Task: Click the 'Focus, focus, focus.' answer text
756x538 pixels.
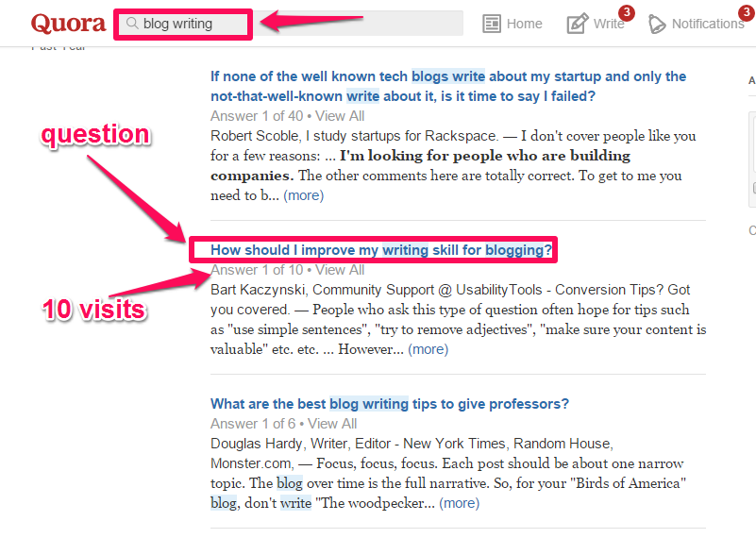Action: (x=377, y=463)
